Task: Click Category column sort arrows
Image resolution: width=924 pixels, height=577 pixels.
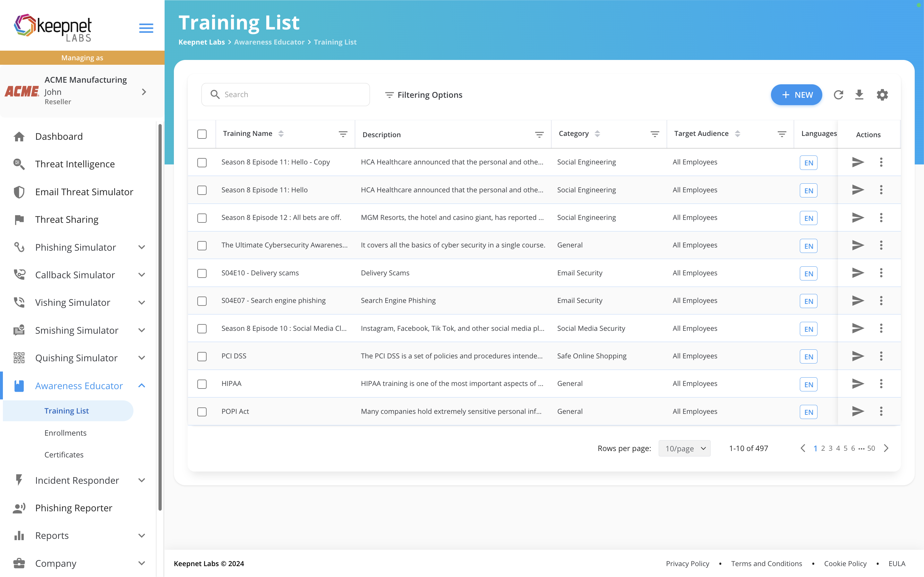Action: click(x=597, y=134)
